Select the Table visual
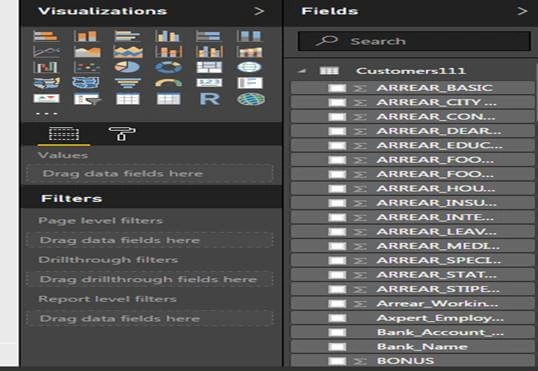 point(128,99)
